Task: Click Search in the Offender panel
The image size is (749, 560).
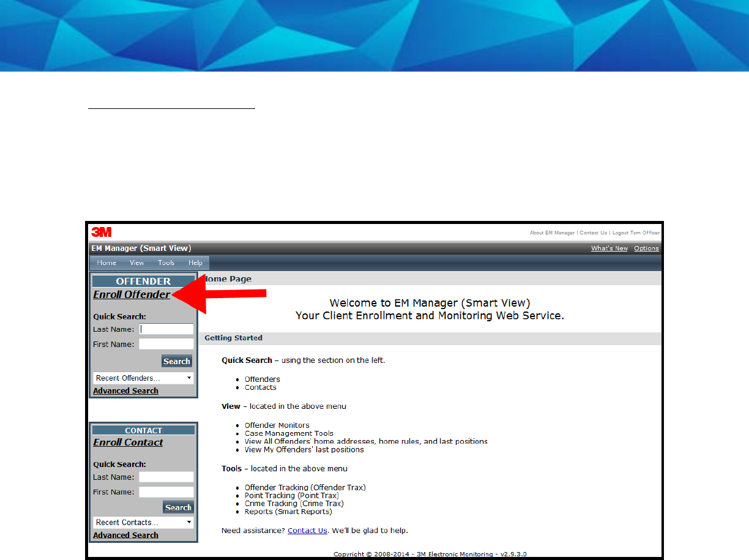Action: 177,361
